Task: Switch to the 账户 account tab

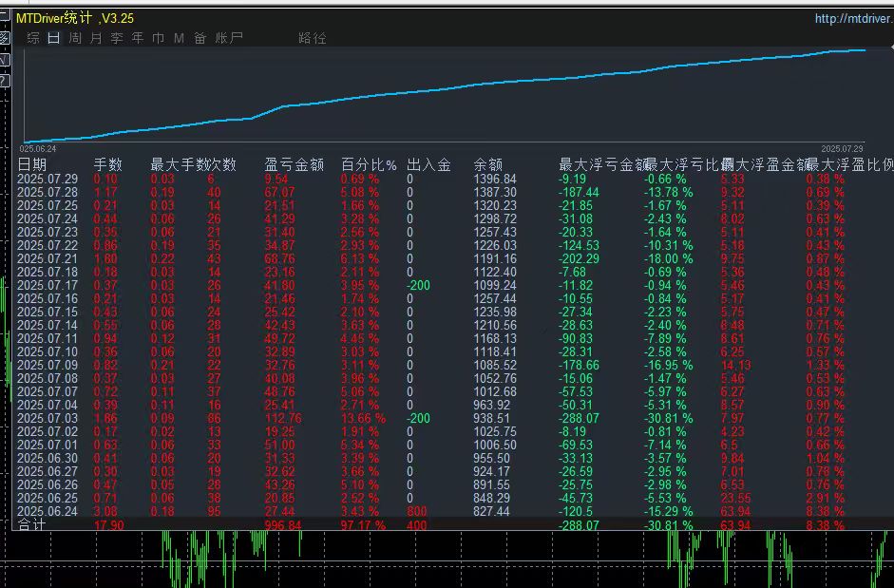Action: tap(229, 38)
